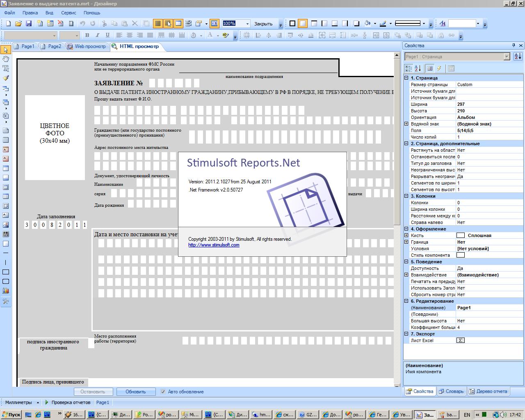The width and height of the screenshot is (525, 420).
Task: Open the Windows Пуск start button
Action: [x=11, y=415]
